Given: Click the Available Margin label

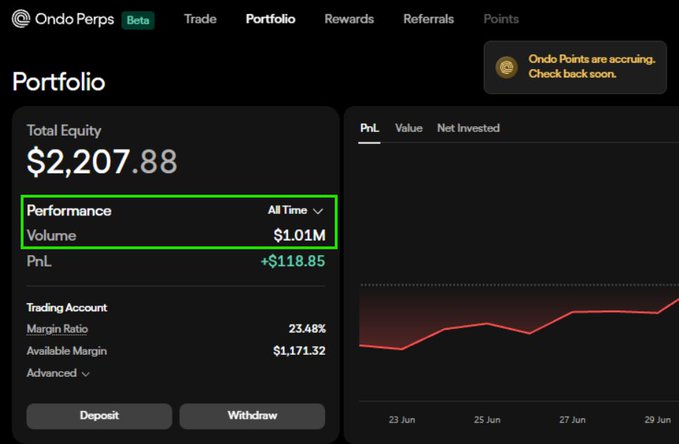Looking at the screenshot, I should [67, 351].
